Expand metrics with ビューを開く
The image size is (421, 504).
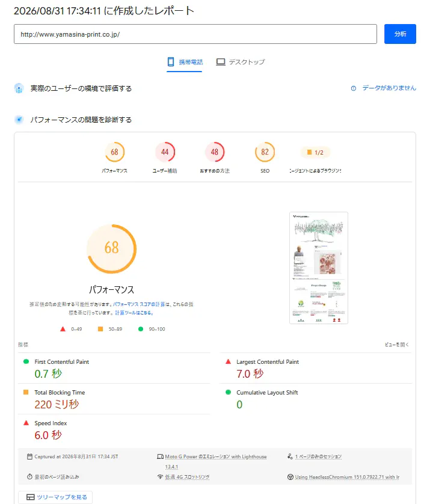(x=397, y=345)
